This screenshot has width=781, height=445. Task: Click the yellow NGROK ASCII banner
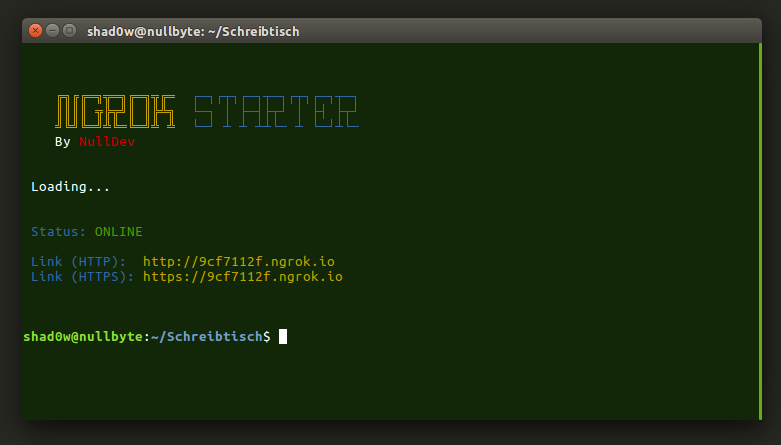(115, 112)
